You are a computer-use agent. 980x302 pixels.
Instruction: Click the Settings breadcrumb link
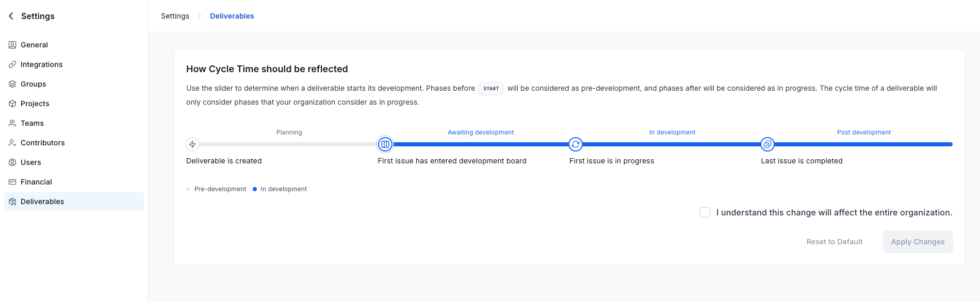click(175, 16)
